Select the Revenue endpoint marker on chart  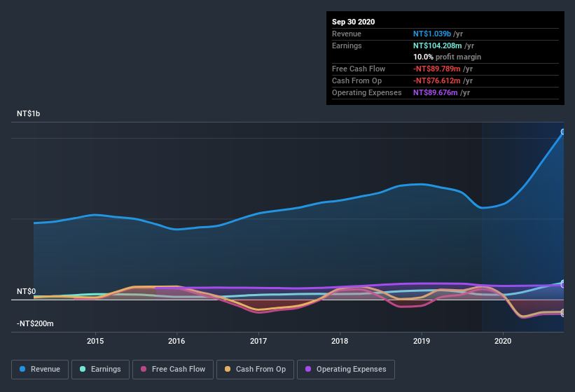coord(563,132)
